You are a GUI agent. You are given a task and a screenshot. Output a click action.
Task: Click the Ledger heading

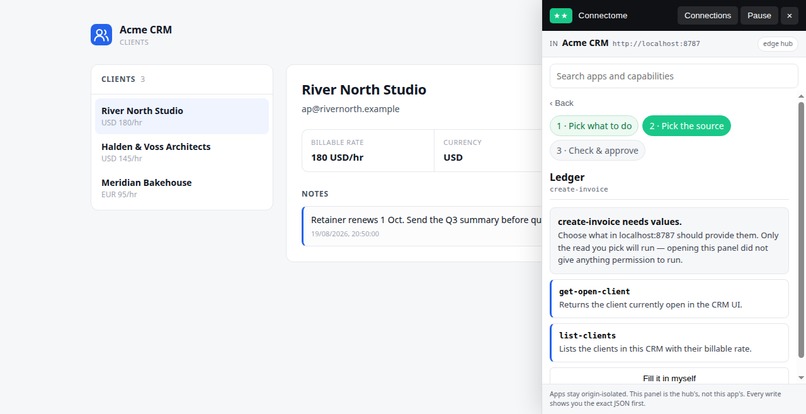pos(567,177)
